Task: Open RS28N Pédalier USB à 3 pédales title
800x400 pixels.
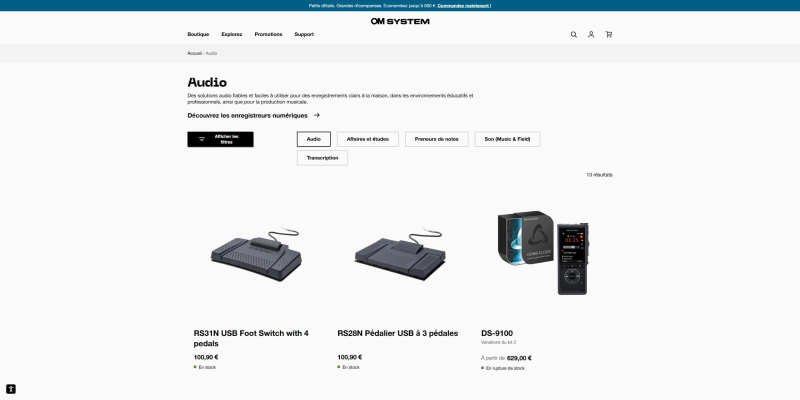Action: (397, 333)
